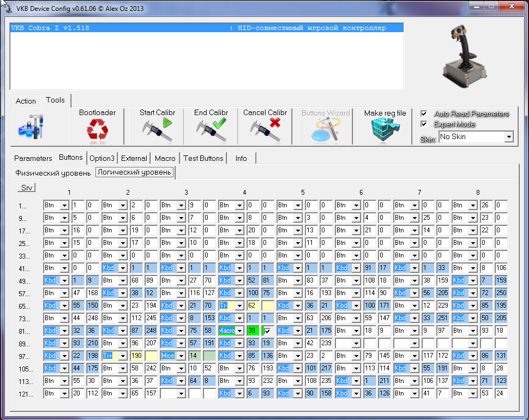Open the Skin dropdown showing No Skin

(x=509, y=136)
